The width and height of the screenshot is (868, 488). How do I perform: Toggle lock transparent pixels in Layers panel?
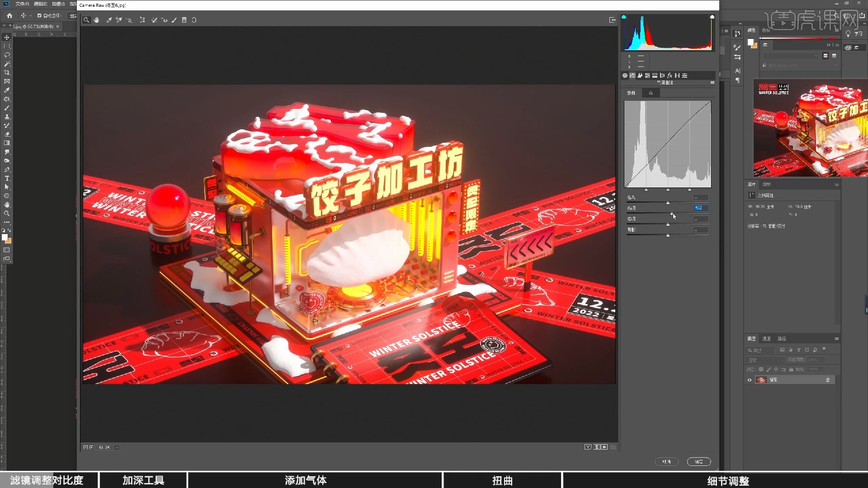(x=761, y=369)
